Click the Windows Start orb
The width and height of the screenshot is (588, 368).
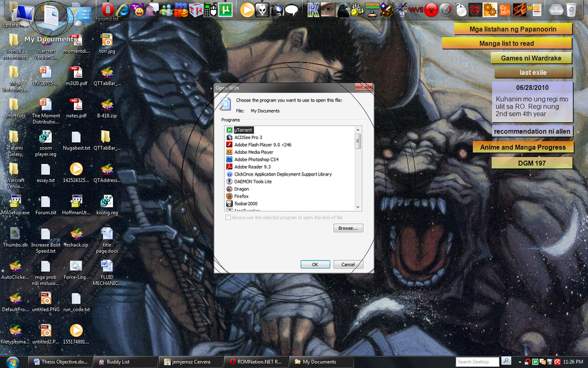click(12, 362)
